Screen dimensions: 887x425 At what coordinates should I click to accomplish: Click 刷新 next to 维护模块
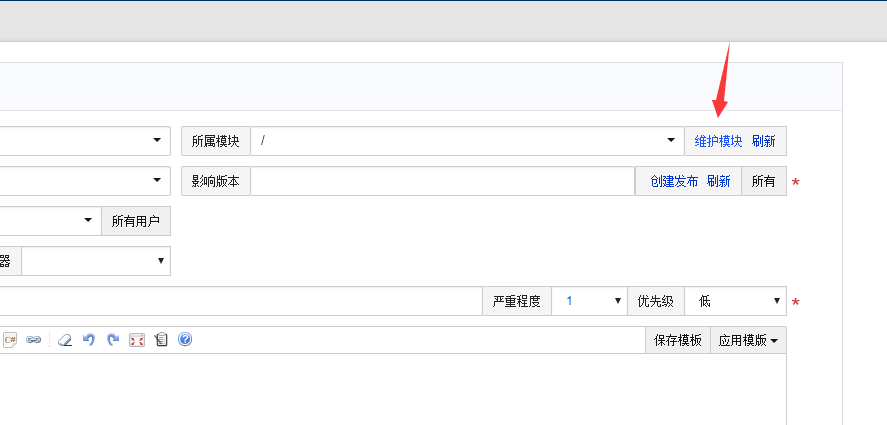point(764,141)
